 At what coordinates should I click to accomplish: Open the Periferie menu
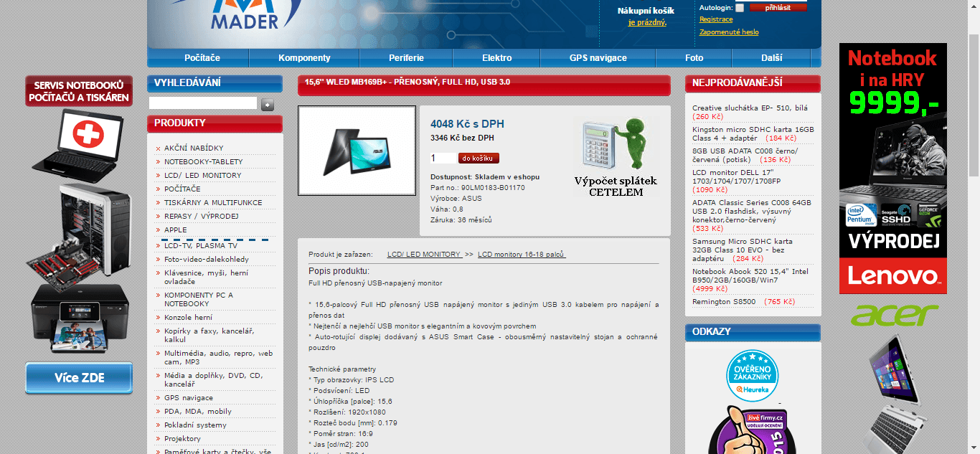pyautogui.click(x=407, y=58)
